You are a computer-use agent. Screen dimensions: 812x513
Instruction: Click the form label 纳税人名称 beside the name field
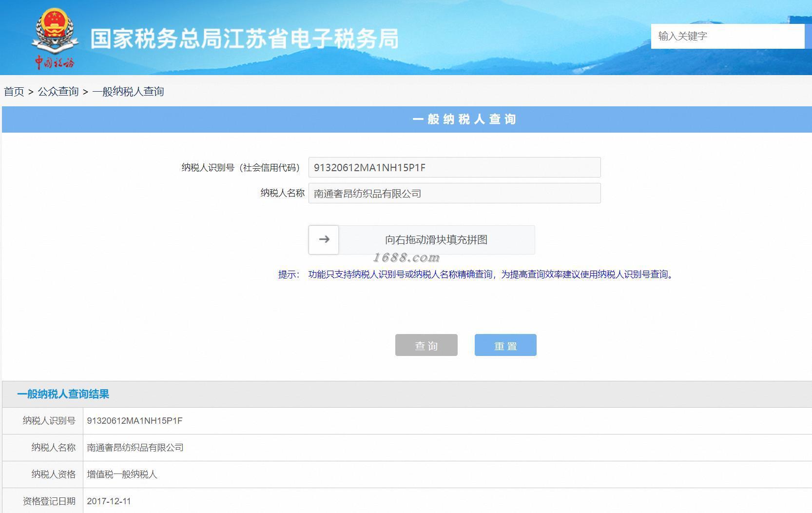click(283, 193)
